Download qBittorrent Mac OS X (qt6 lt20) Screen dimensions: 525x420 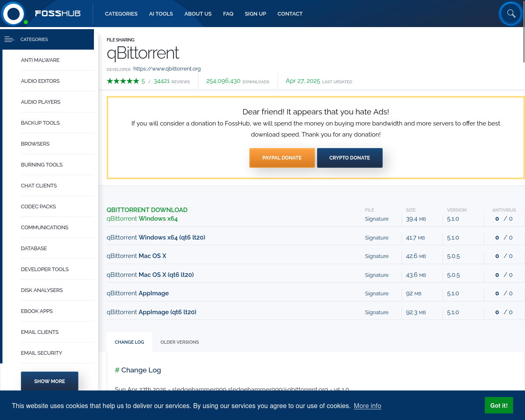point(150,275)
